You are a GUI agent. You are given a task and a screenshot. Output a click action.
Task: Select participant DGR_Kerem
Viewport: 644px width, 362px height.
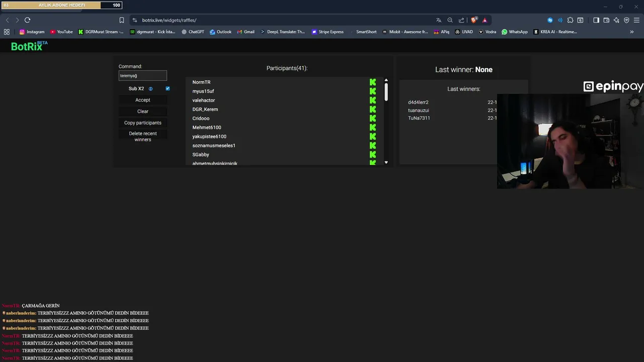(205, 109)
